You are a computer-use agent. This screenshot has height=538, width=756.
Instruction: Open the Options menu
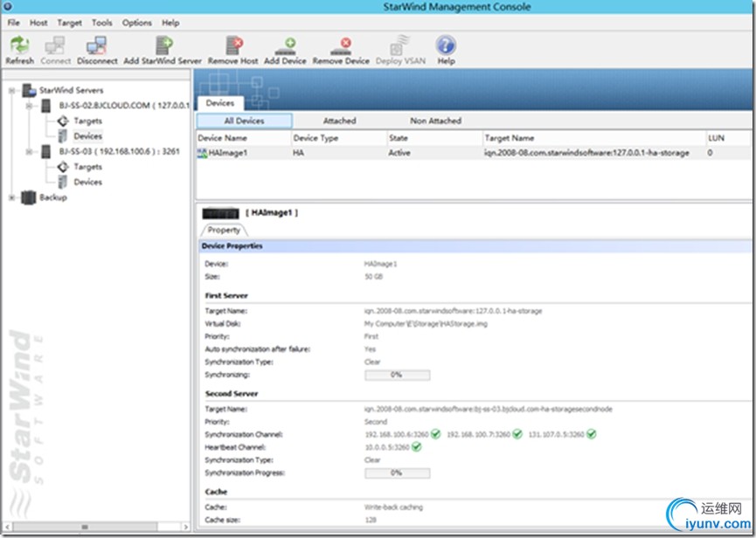[x=137, y=23]
